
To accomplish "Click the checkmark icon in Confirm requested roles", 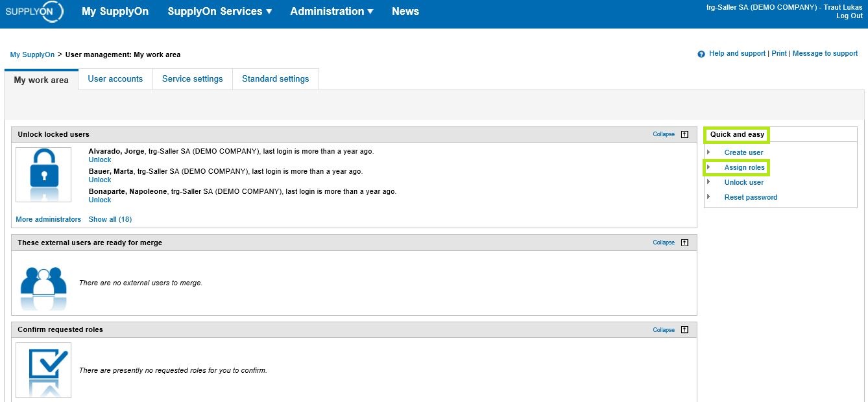I will (x=43, y=370).
